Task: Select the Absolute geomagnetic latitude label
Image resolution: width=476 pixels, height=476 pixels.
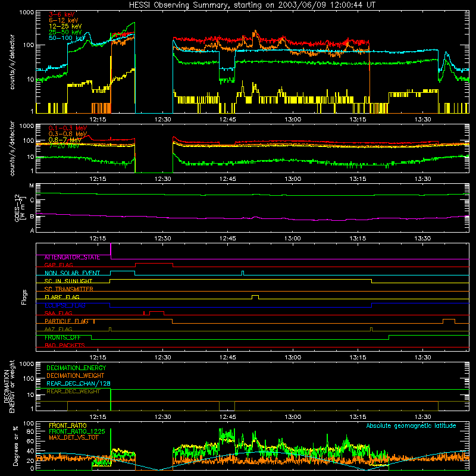Action: tap(411, 426)
